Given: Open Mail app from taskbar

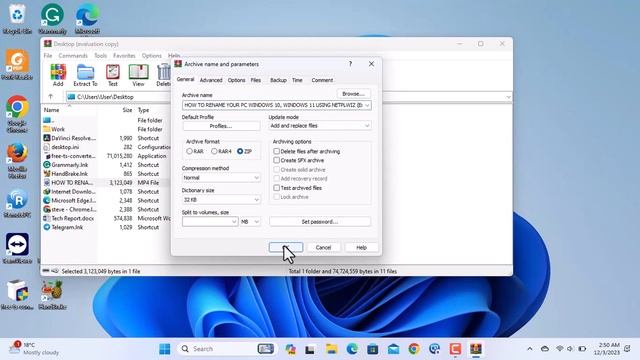Looking at the screenshot, I should (393, 349).
